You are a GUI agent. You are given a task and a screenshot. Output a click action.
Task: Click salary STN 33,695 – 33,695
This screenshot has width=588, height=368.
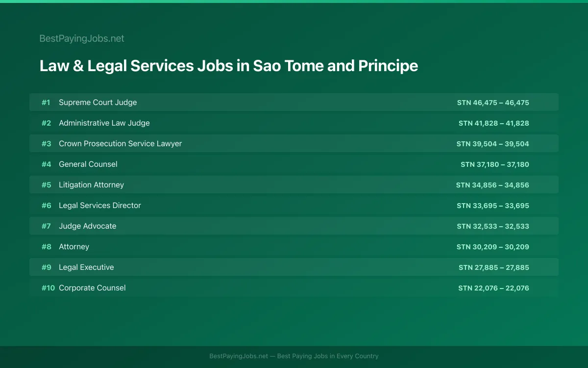coord(493,206)
